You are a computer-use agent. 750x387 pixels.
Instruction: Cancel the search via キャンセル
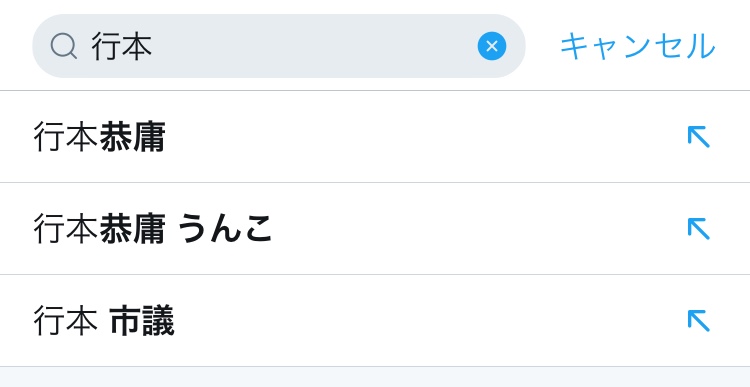[638, 46]
